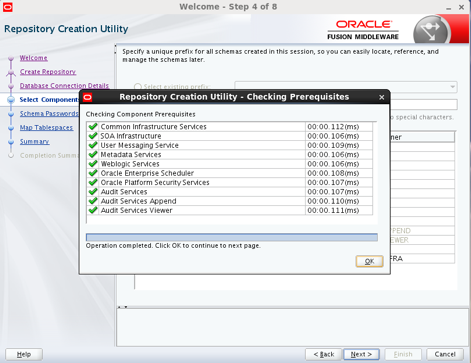Image resolution: width=471 pixels, height=363 pixels.
Task: Click the green checkmark next to SOA Infrastructure
Action: pos(93,136)
